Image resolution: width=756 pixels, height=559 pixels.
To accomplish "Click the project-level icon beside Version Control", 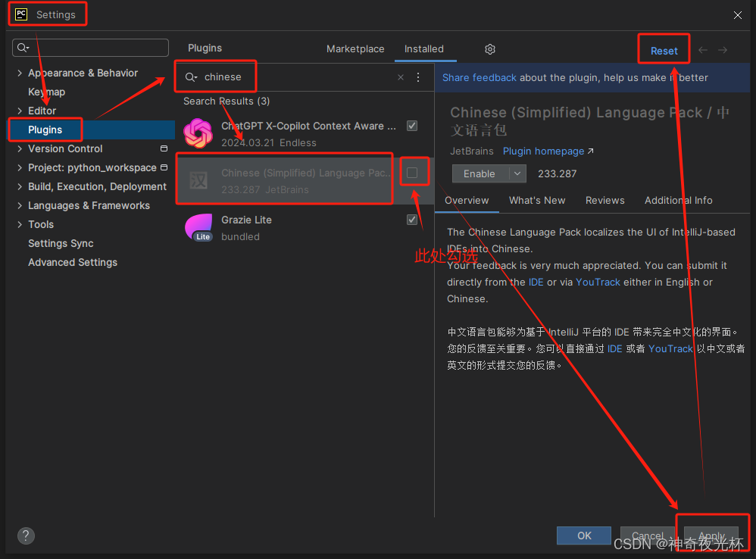I will point(164,148).
